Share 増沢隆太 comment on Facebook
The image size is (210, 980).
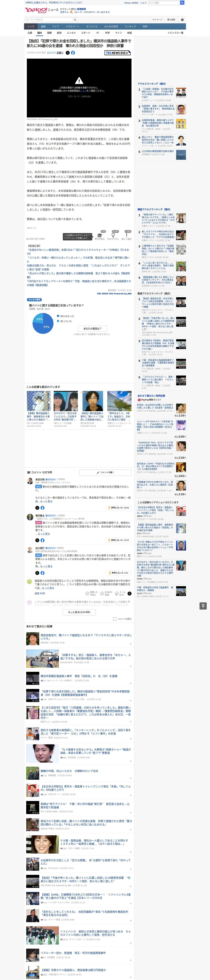click(x=42, y=540)
